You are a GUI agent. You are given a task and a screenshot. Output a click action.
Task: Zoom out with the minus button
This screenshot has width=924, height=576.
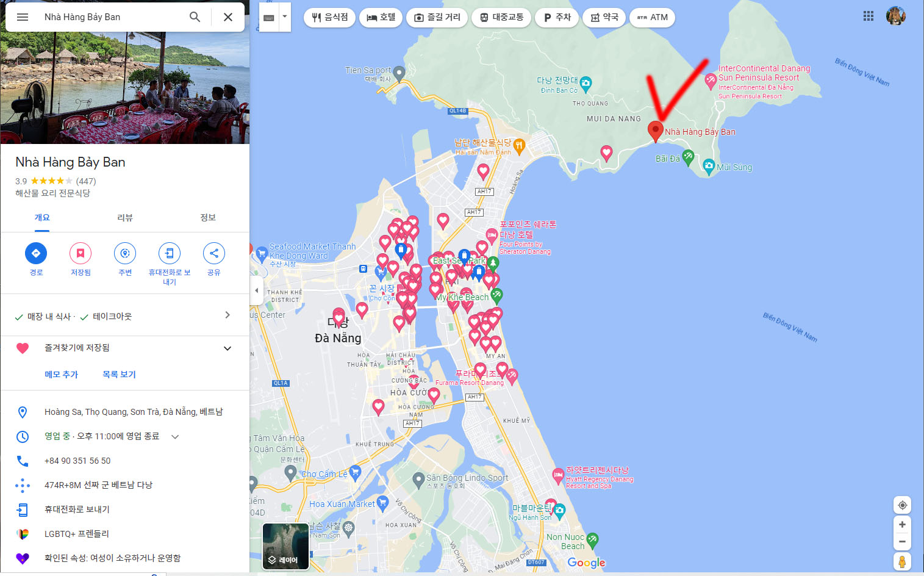pos(902,541)
